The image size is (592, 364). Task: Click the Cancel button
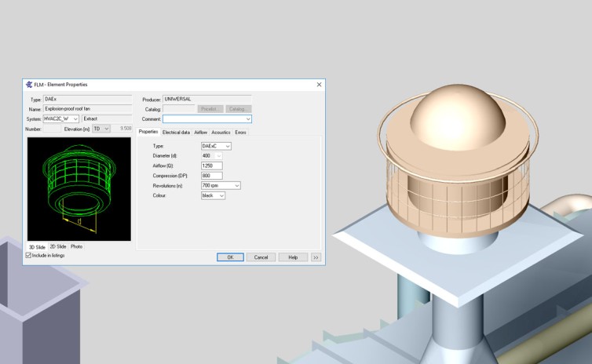pos(261,257)
